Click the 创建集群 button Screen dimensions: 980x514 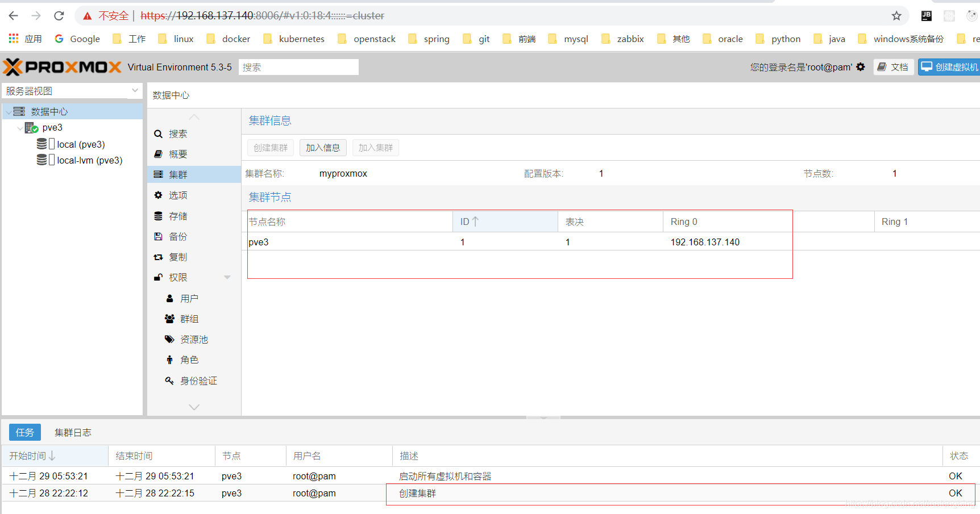click(x=271, y=148)
